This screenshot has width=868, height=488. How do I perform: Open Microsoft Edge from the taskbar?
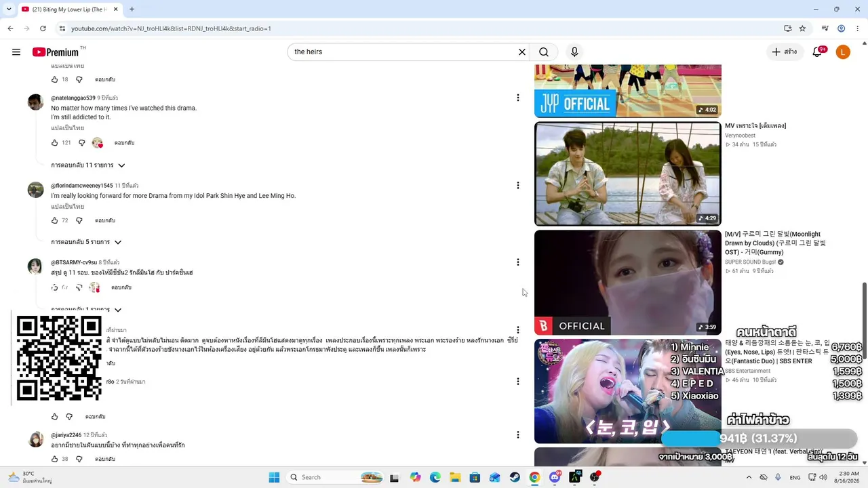pyautogui.click(x=435, y=477)
